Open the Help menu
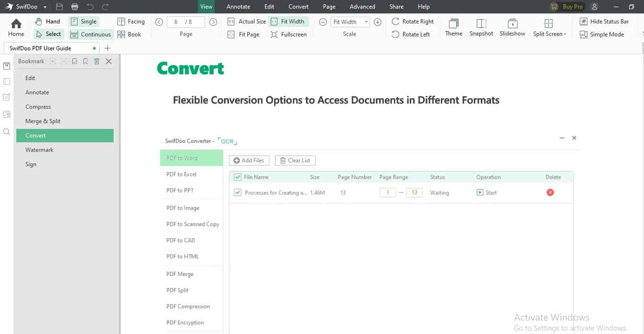644x334 pixels. coord(424,7)
